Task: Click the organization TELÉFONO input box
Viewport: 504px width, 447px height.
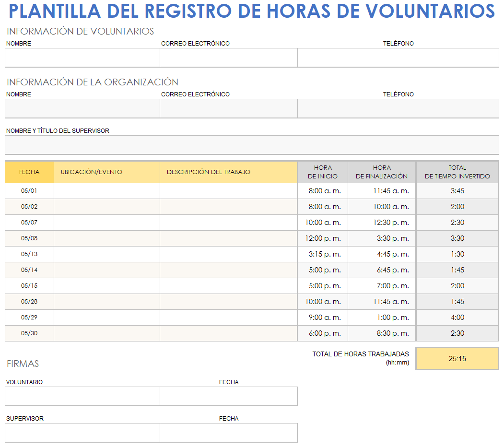Action: (x=398, y=108)
